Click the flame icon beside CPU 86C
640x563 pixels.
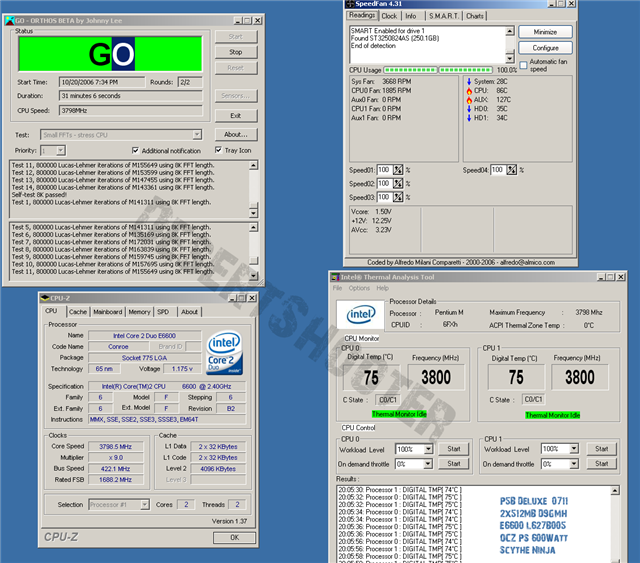point(469,91)
